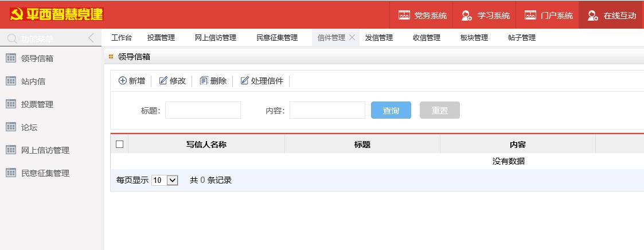Click the grid icon beside 站内信

coord(11,81)
